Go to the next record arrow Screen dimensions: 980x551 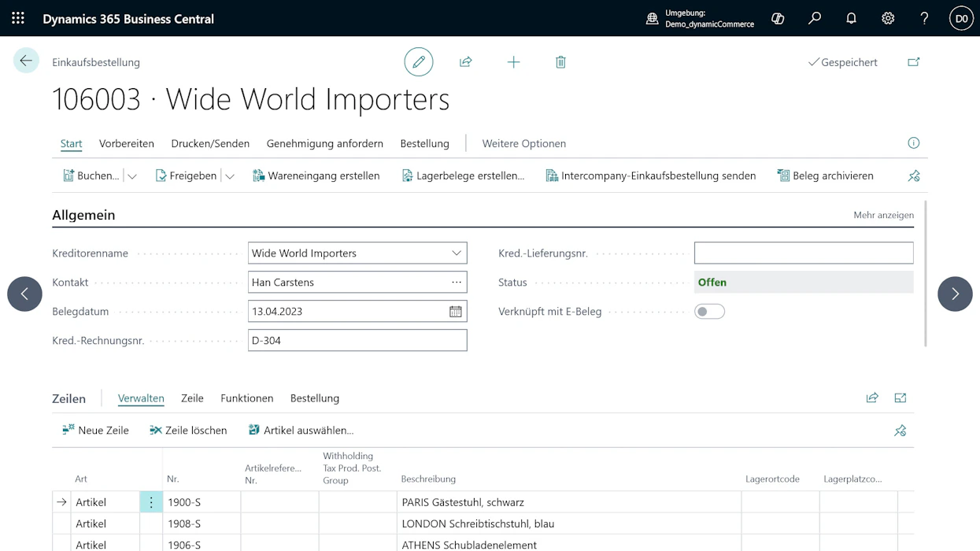(955, 294)
